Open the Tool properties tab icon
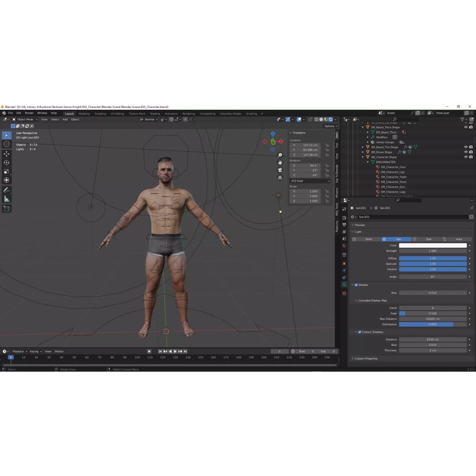The width and height of the screenshot is (476, 476). tap(344, 209)
